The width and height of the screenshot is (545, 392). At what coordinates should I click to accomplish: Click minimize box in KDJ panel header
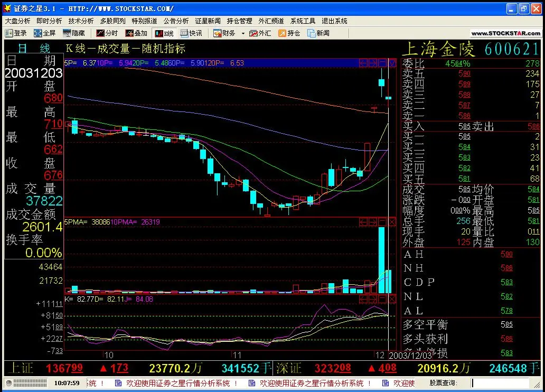(382, 299)
